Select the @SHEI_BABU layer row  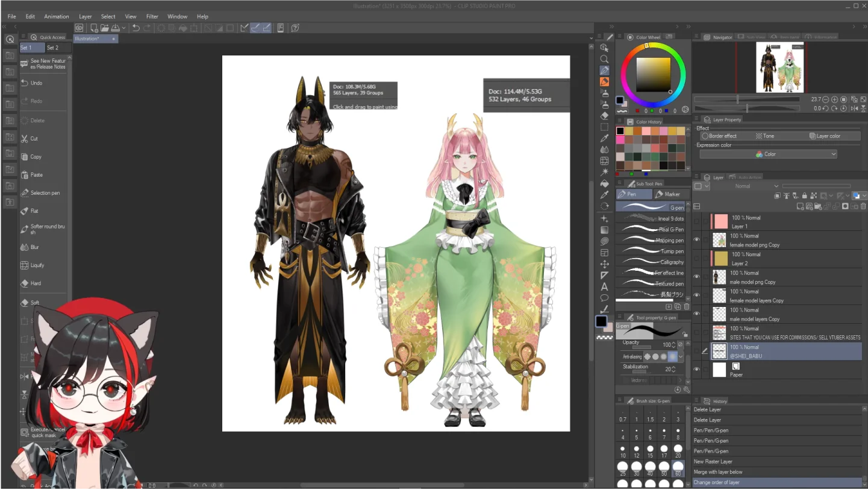click(777, 352)
